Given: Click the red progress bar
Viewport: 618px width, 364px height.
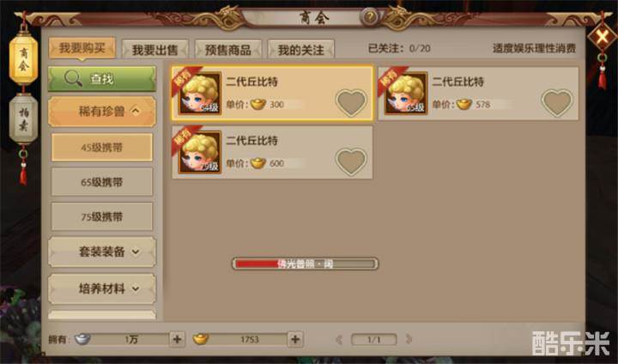Looking at the screenshot, I should click(305, 264).
